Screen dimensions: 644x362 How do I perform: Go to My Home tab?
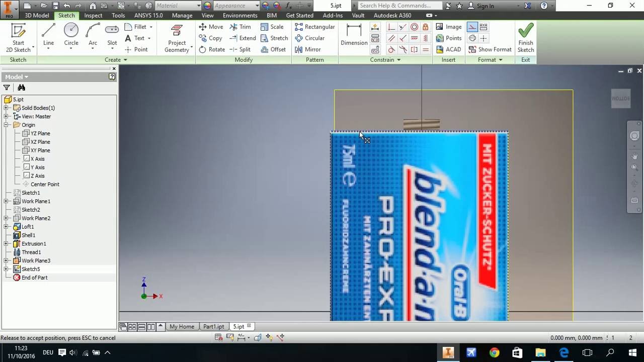coord(182,326)
